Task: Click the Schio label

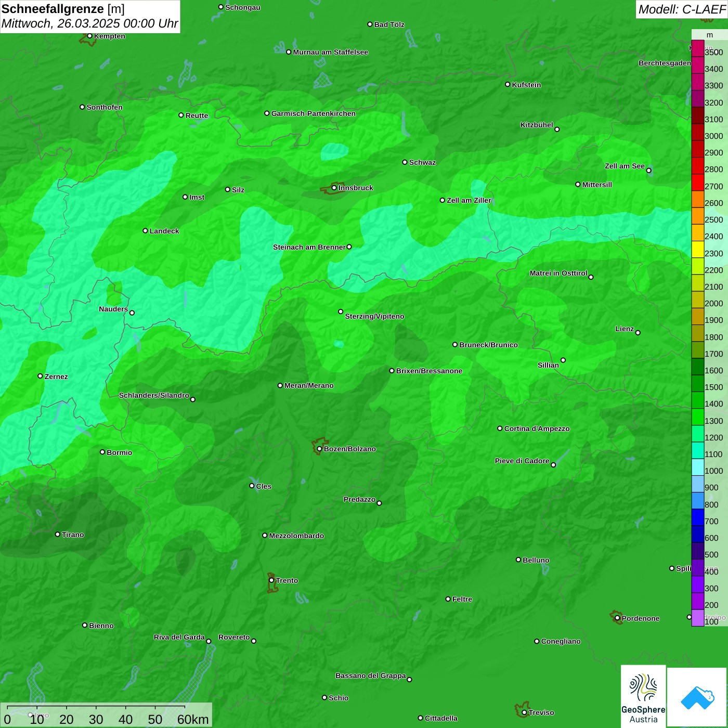Action: click(x=339, y=698)
